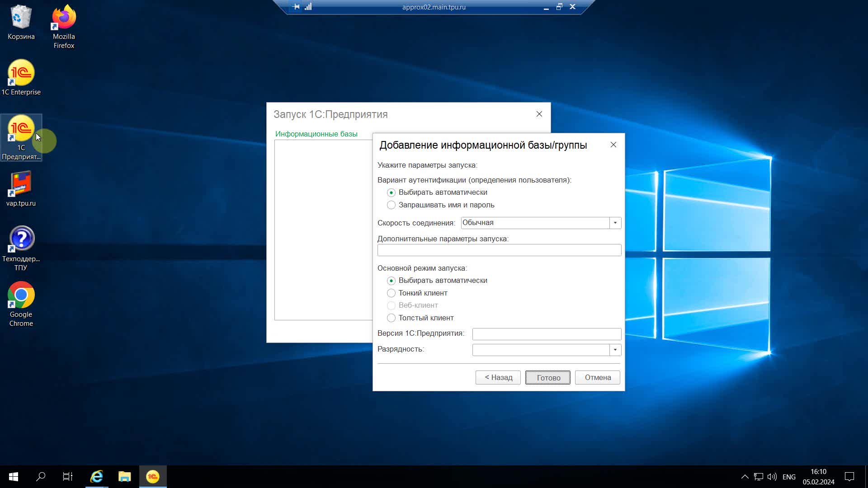Confirm with the Готово button
868x488 pixels.
[548, 377]
